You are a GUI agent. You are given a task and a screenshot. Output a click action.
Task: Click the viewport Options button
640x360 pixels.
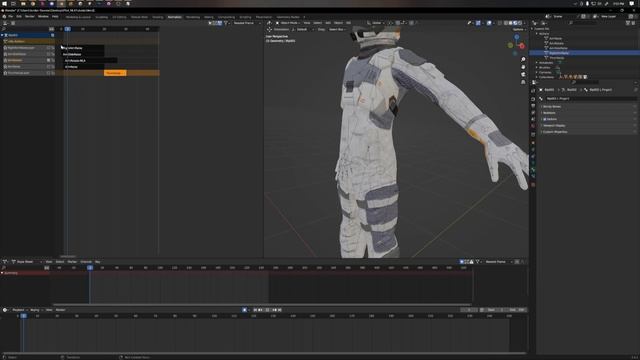pyautogui.click(x=519, y=29)
